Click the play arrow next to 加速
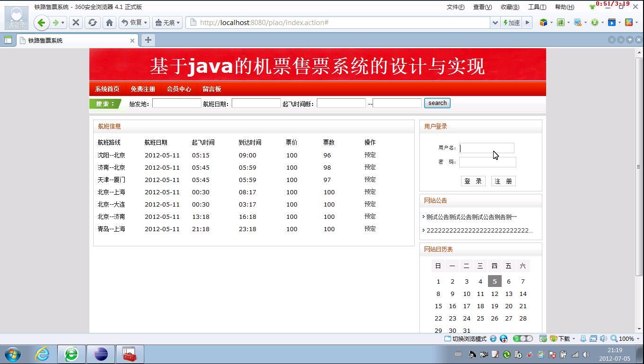 click(528, 23)
